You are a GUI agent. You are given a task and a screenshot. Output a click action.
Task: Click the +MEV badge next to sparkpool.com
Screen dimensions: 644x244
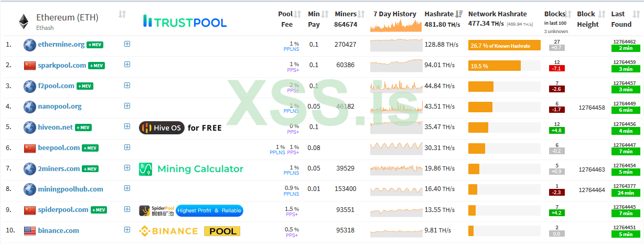96,66
